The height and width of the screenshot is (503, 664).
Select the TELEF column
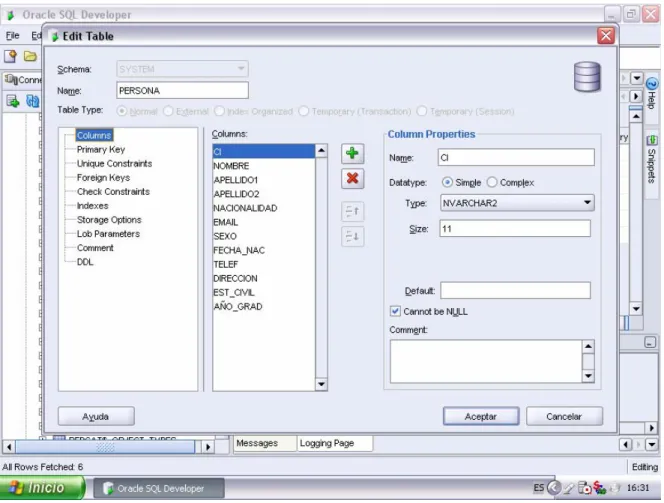tap(264, 264)
